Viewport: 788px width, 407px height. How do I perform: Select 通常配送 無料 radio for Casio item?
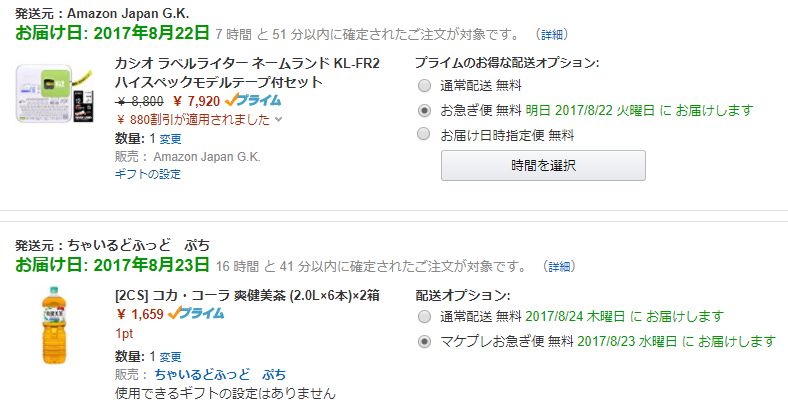(x=425, y=85)
